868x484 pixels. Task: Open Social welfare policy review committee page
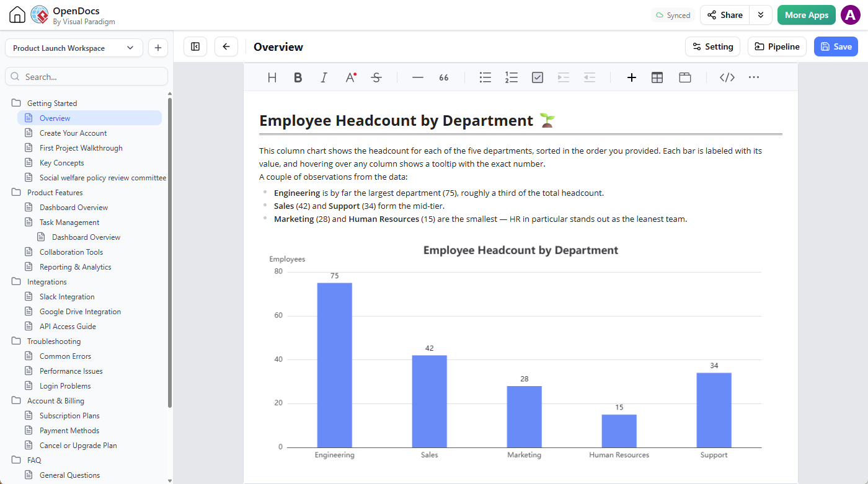[x=102, y=178]
